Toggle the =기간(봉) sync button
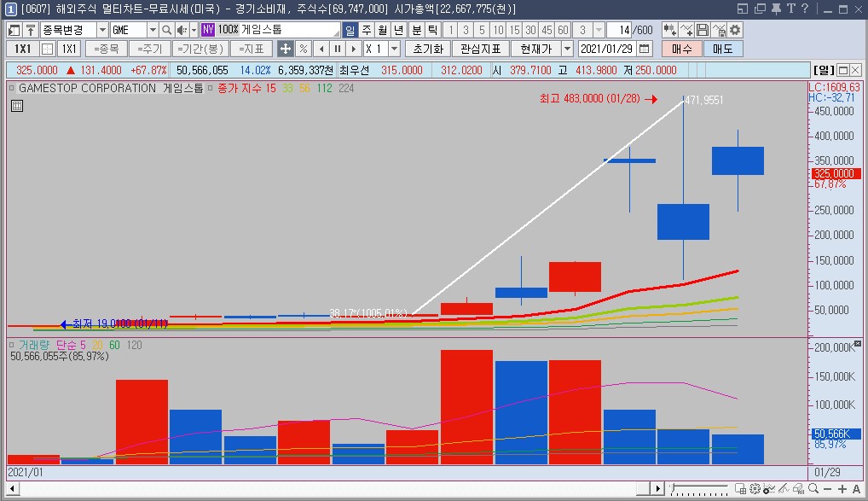868x501 pixels. pos(200,49)
